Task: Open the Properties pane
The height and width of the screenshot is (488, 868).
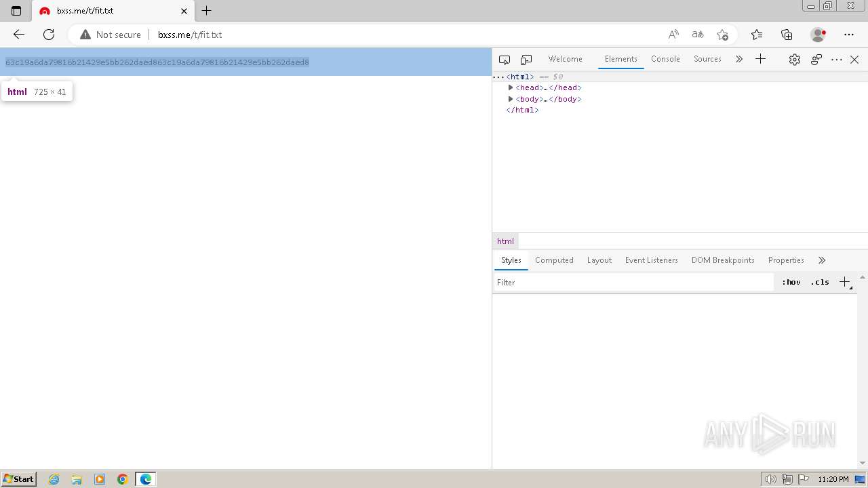Action: [x=786, y=260]
